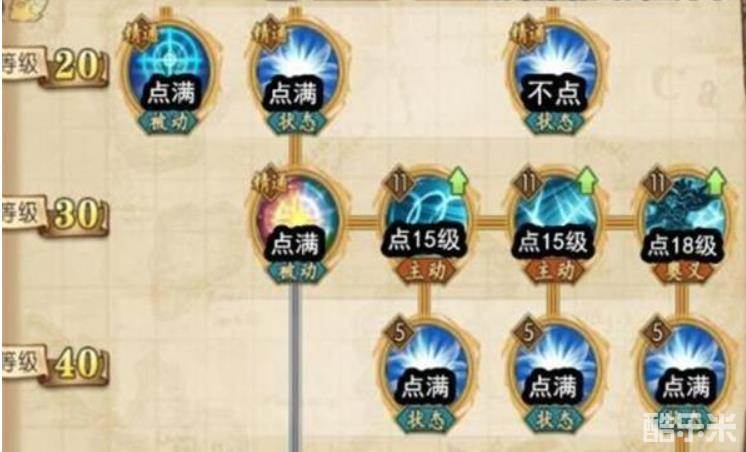This screenshot has height=452, width=746.
Task: Open the level 30 rainbow passive skill icon
Action: coord(297,223)
